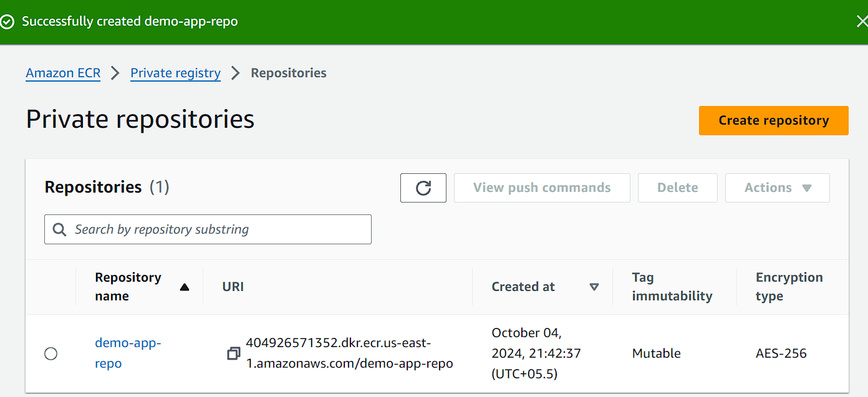Focus the repository substring search field

click(208, 229)
